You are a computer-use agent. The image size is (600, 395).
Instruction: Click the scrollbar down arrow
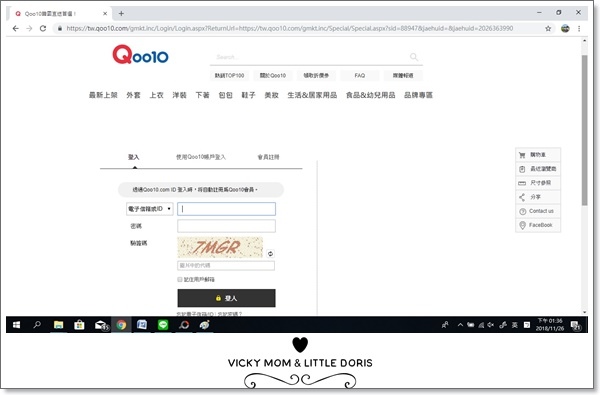point(584,312)
